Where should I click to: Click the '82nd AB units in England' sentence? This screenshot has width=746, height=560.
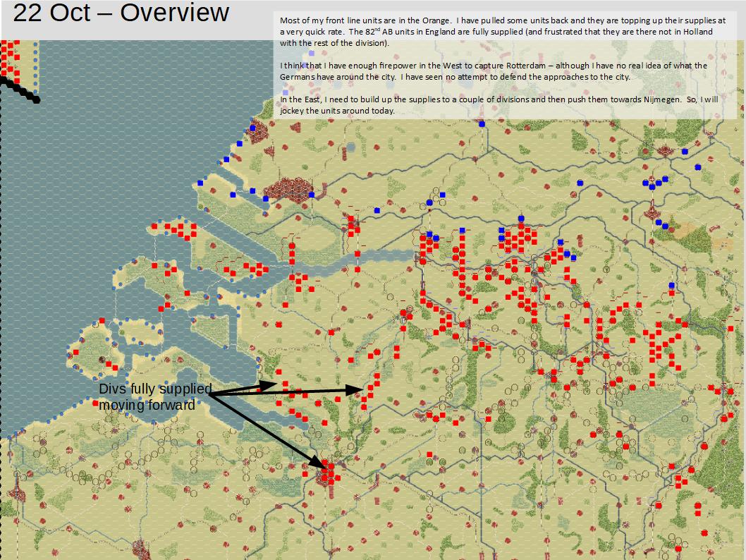(x=496, y=37)
